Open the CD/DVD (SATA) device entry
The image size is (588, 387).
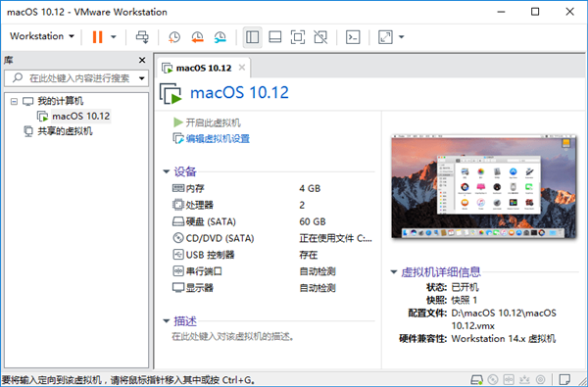click(x=220, y=238)
